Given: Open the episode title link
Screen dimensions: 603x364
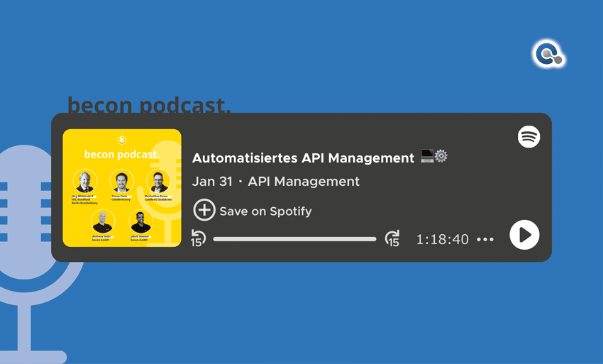Looking at the screenshot, I should tap(303, 158).
